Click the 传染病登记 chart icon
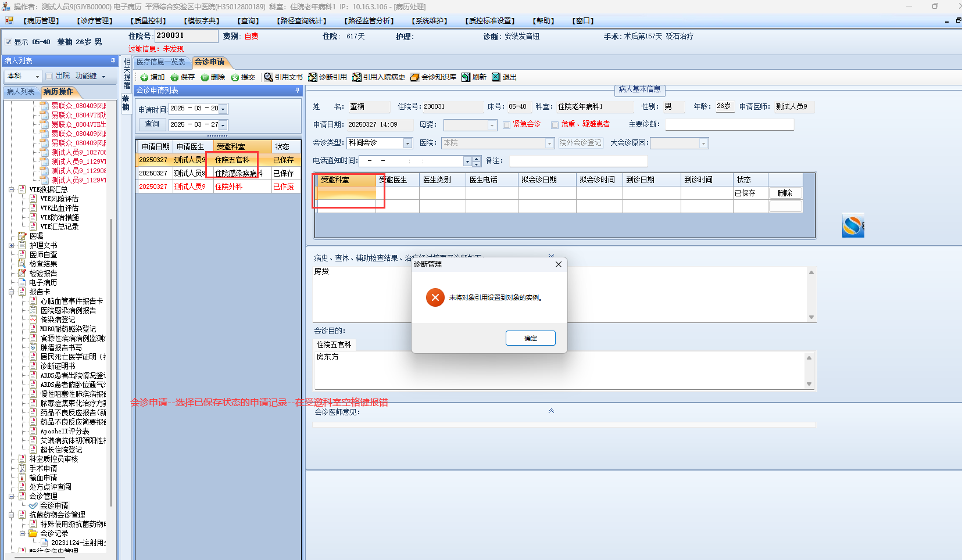 tap(33, 320)
